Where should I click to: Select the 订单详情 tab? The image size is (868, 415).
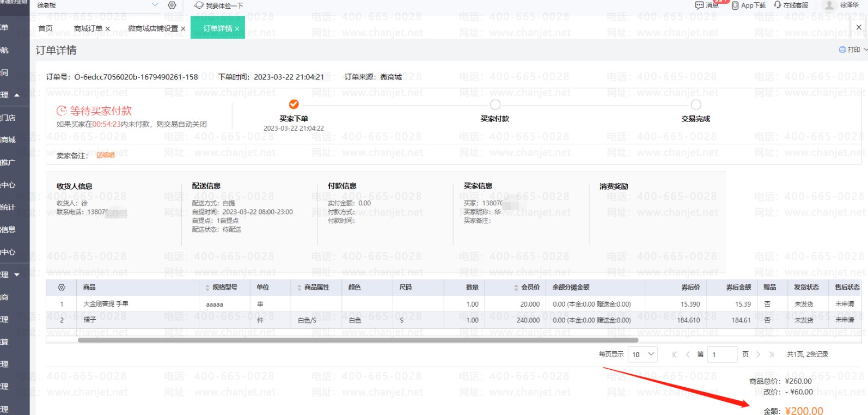click(218, 28)
